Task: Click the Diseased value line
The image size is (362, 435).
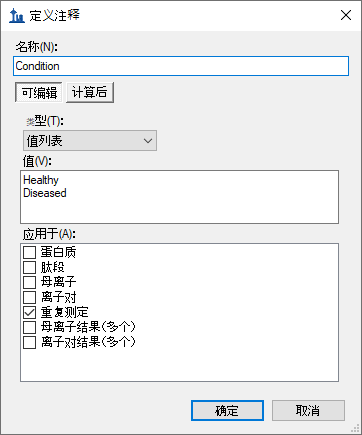Action: [45, 193]
